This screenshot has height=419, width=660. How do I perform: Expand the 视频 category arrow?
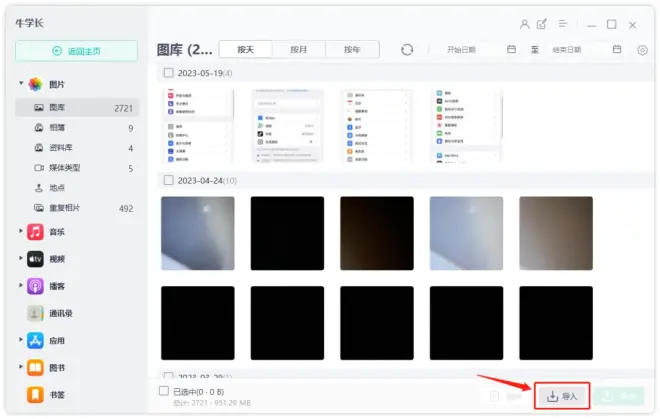21,258
